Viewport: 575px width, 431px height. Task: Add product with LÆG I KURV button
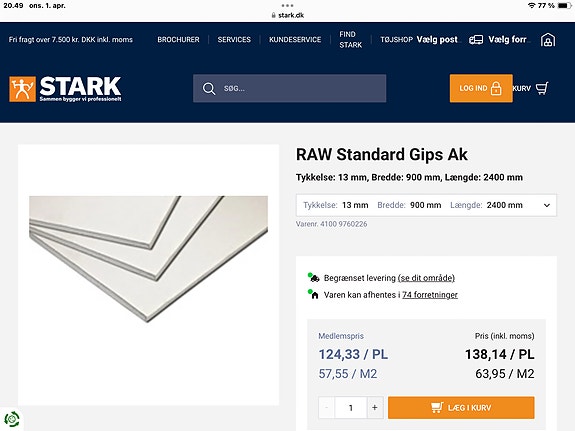pos(461,408)
